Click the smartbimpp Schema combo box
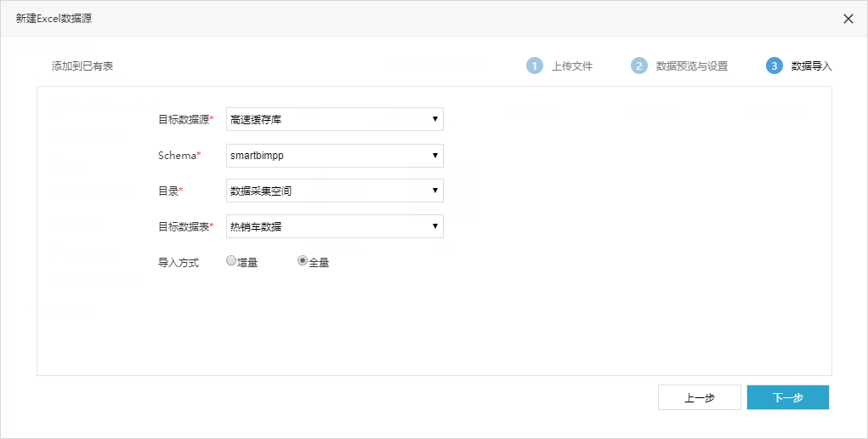This screenshot has height=439, width=868. 335,156
